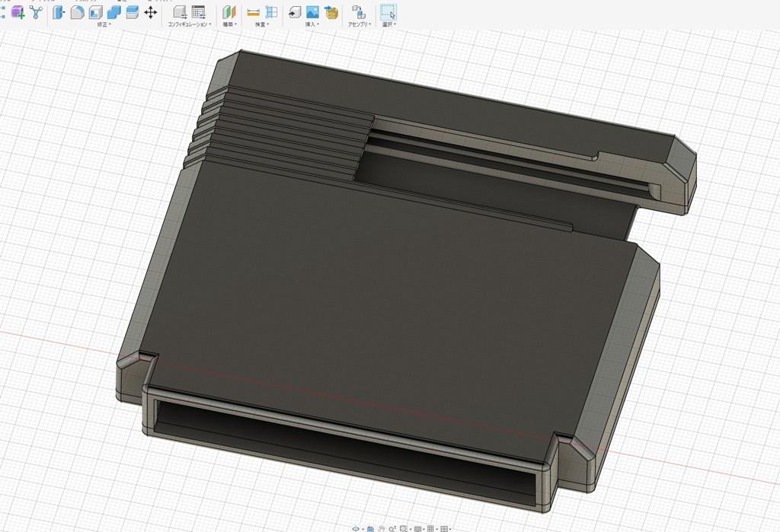780x532 pixels.
Task: Click the configure model icon
Action: coord(180,12)
